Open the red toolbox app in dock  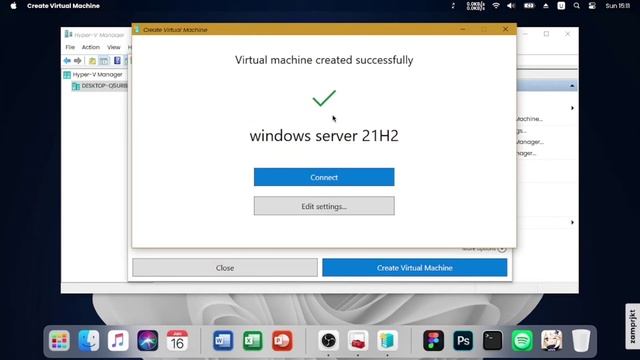[358, 340]
